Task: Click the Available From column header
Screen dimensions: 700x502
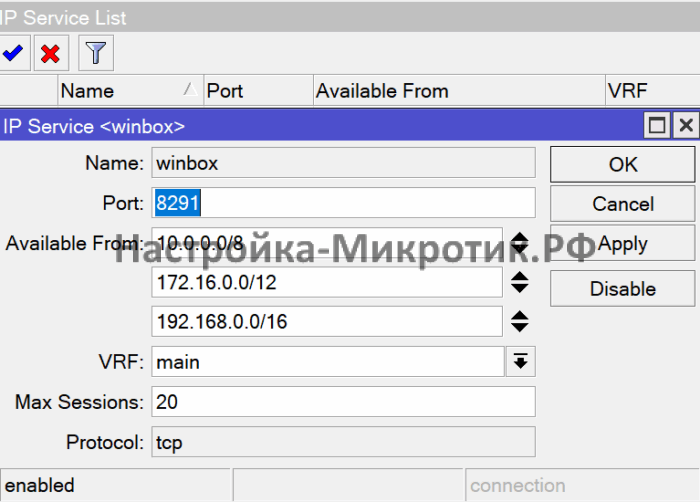Action: pos(459,91)
